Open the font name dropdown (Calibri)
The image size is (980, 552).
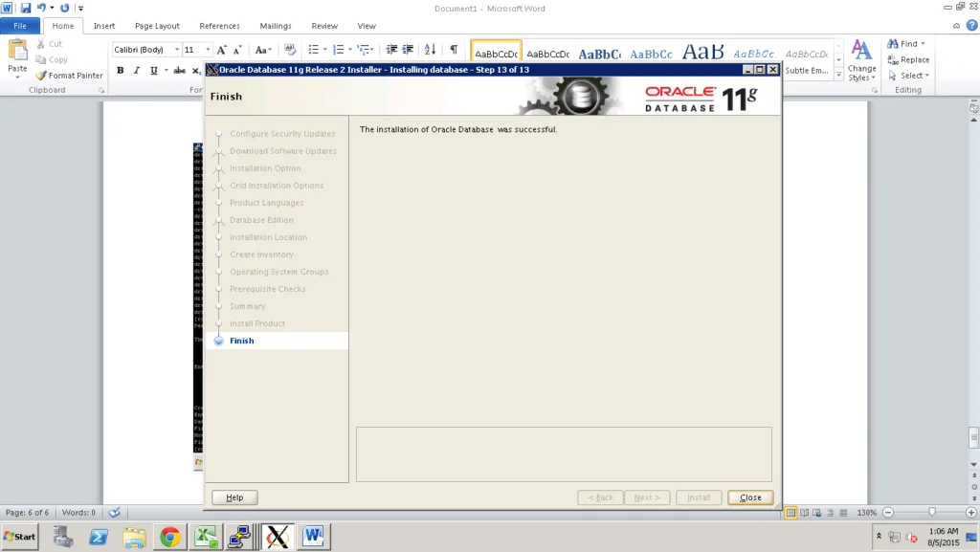pyautogui.click(x=177, y=50)
